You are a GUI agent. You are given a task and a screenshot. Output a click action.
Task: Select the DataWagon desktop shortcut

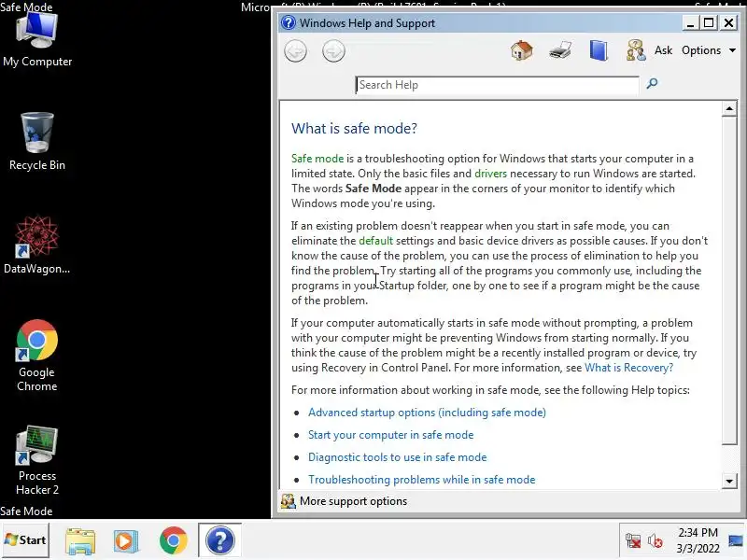click(37, 245)
